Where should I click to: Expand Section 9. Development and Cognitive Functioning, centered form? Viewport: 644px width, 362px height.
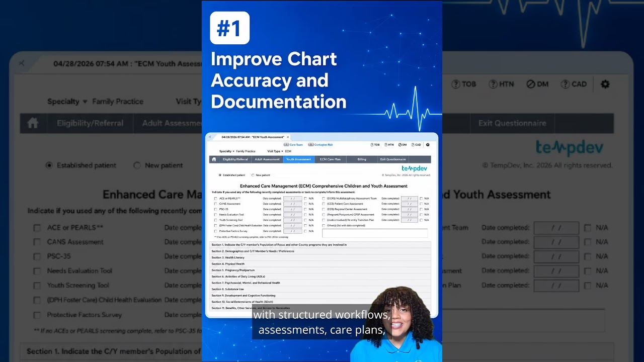tap(320, 296)
